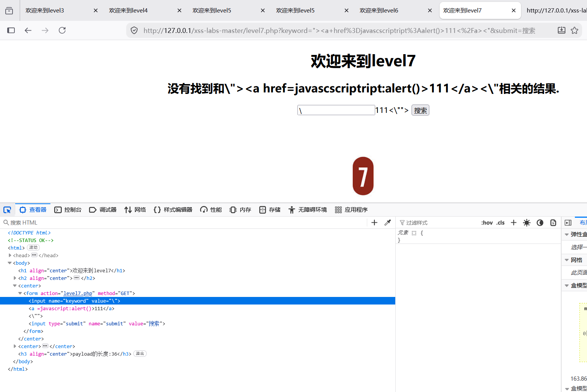Open the 样式编辑器 style editor tab
Viewport: 587px width, 392px height.
pos(173,210)
